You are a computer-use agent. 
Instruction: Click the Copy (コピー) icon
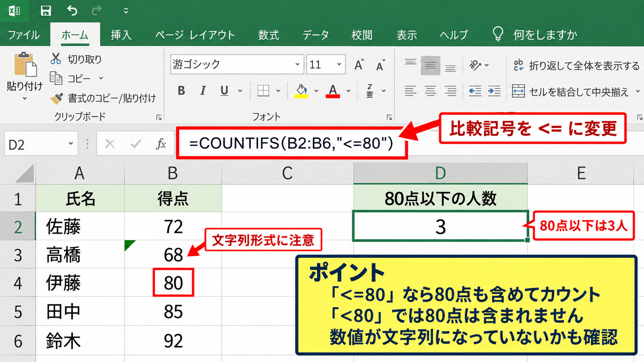pyautogui.click(x=56, y=78)
